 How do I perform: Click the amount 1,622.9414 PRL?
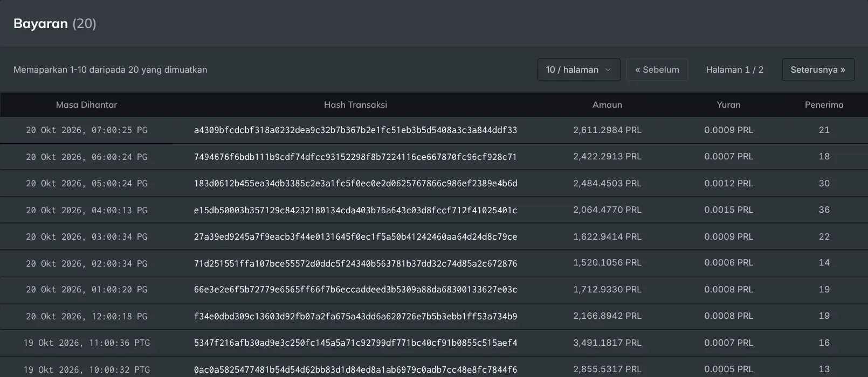(607, 237)
